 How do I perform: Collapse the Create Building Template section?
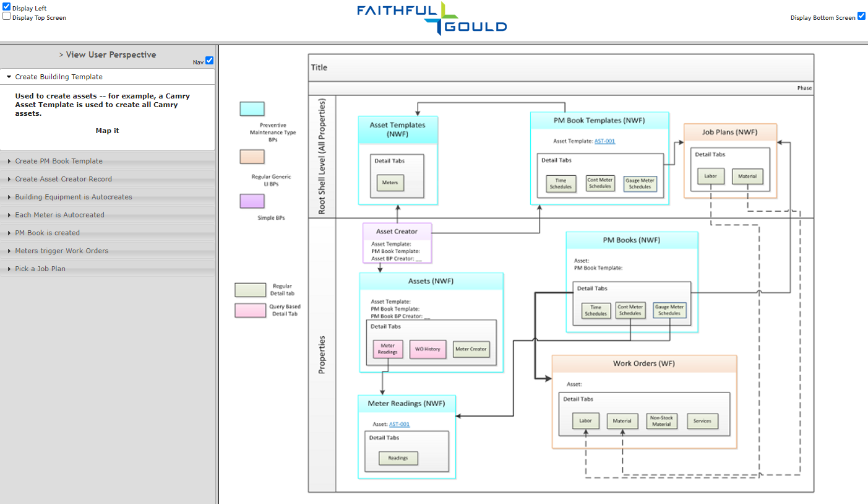click(x=59, y=77)
